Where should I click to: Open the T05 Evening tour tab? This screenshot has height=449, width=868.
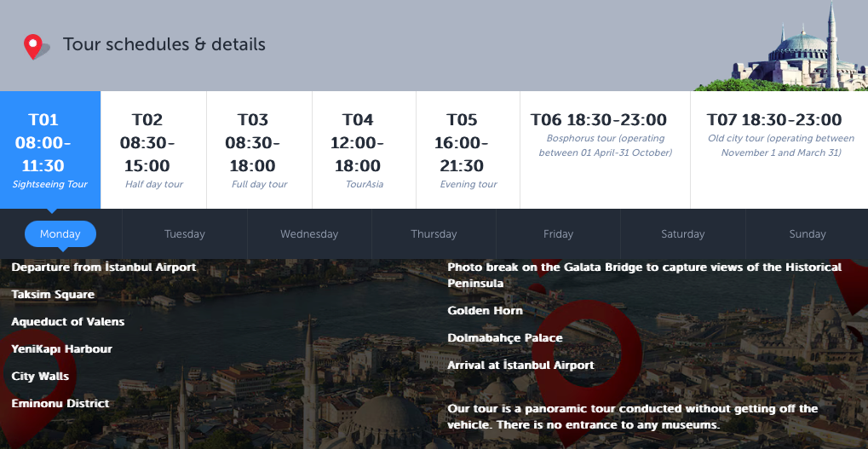click(468, 150)
